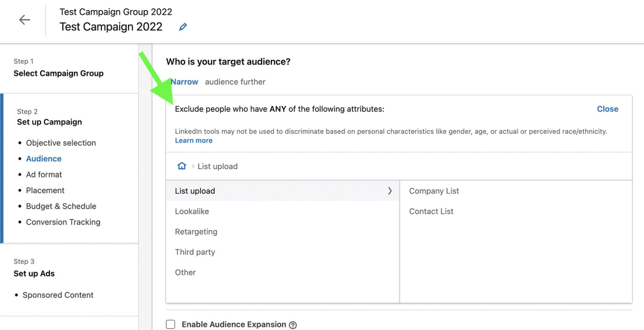Choose Contact List as exclusion
Image resolution: width=644 pixels, height=330 pixels.
pyautogui.click(x=431, y=211)
